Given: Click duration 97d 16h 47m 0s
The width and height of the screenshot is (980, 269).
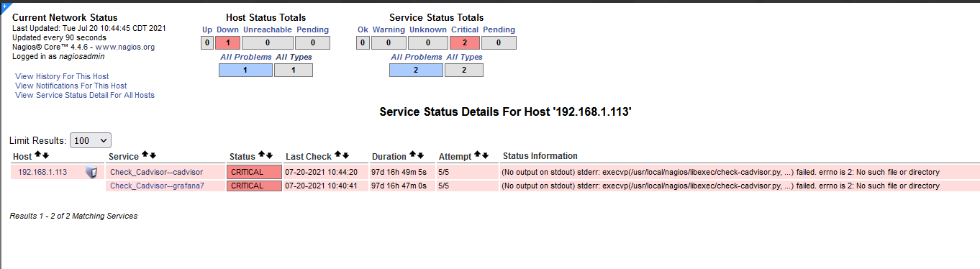Looking at the screenshot, I should tap(399, 186).
